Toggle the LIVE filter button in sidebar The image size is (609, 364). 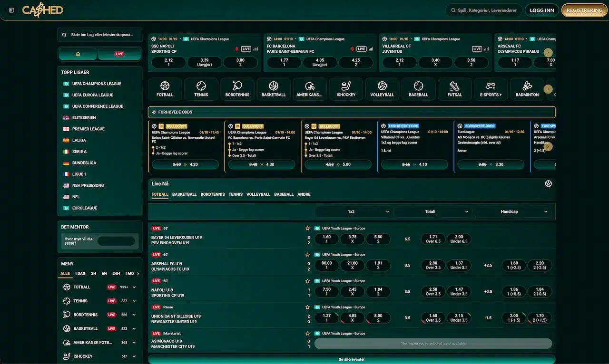coord(119,54)
